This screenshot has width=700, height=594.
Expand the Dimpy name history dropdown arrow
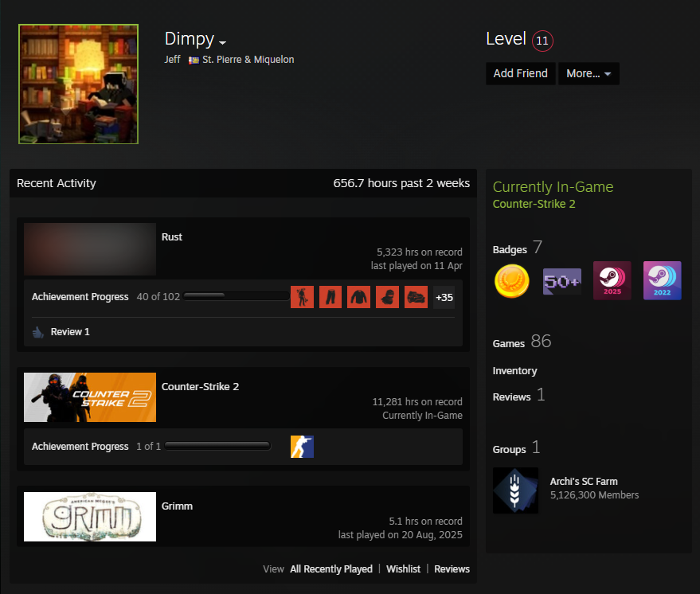pyautogui.click(x=222, y=43)
